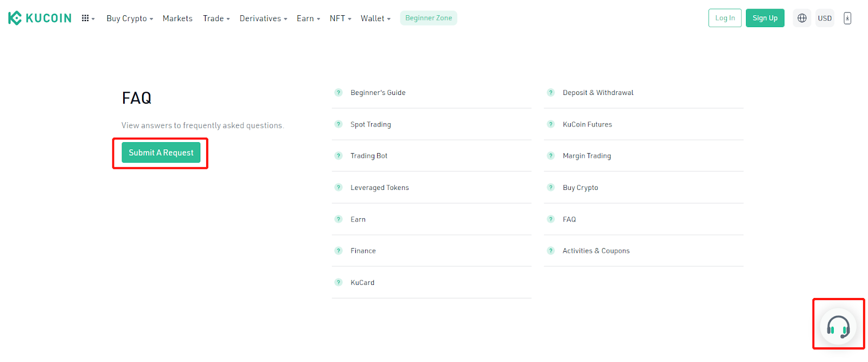Click 'View answers to frequently asked questions.' text

202,125
